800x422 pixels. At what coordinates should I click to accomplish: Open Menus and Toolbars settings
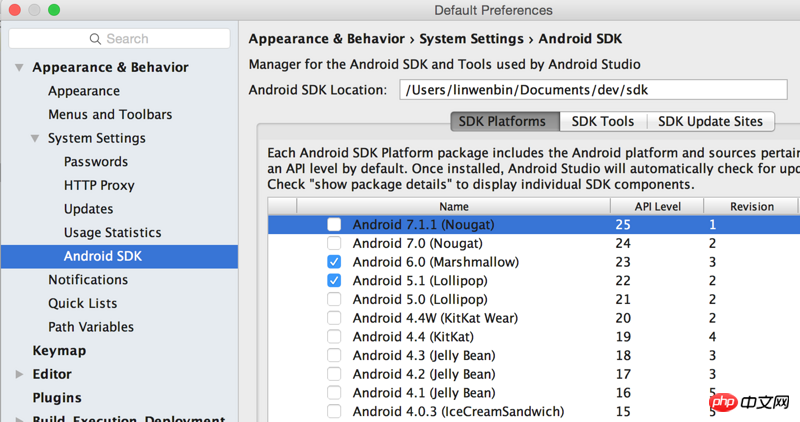[110, 114]
